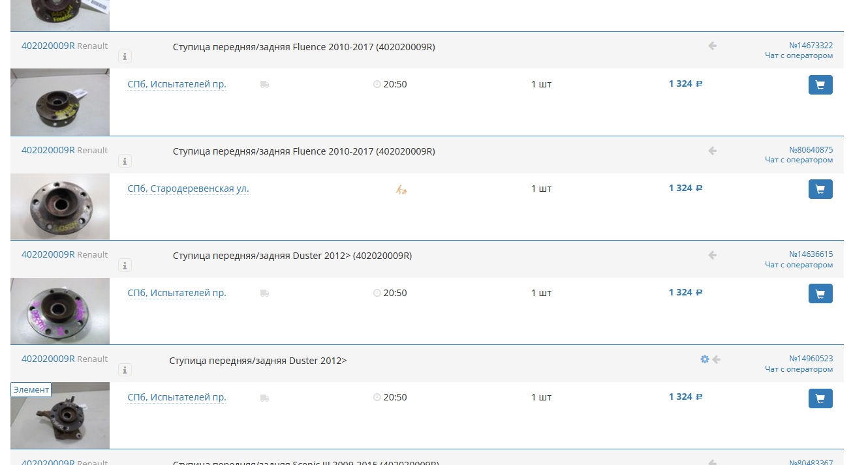
Task: Add item №14960523 to cart
Action: [820, 398]
